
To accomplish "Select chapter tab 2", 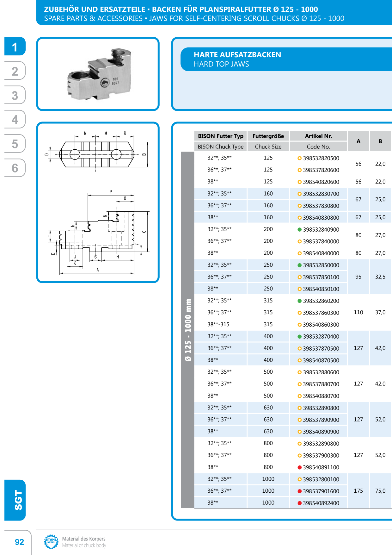I will [15, 71].
